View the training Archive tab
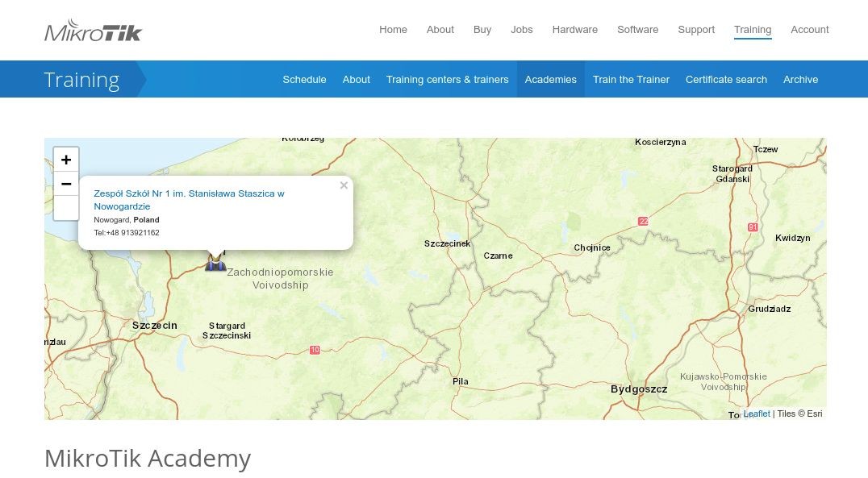The width and height of the screenshot is (868, 478). (800, 80)
